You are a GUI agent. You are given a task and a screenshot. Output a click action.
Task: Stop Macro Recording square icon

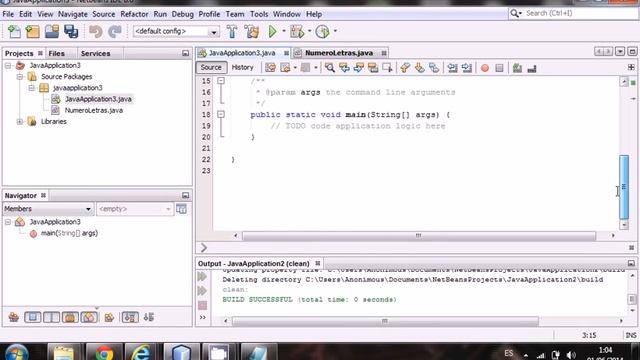tap(499, 68)
